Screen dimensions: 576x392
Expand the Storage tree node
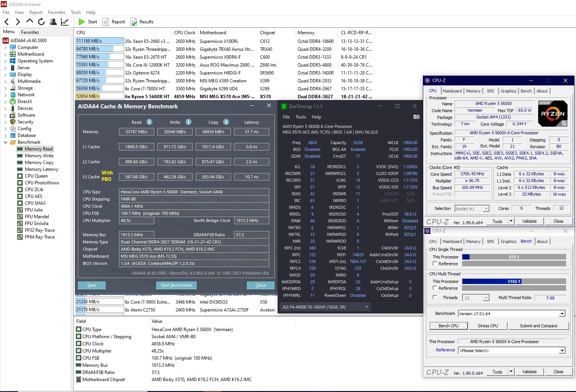5,88
